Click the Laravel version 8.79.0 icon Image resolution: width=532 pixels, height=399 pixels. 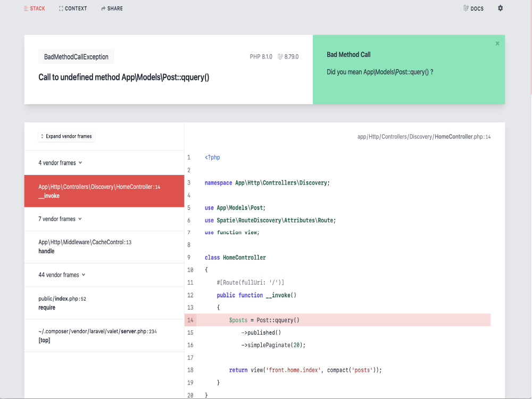coord(280,57)
